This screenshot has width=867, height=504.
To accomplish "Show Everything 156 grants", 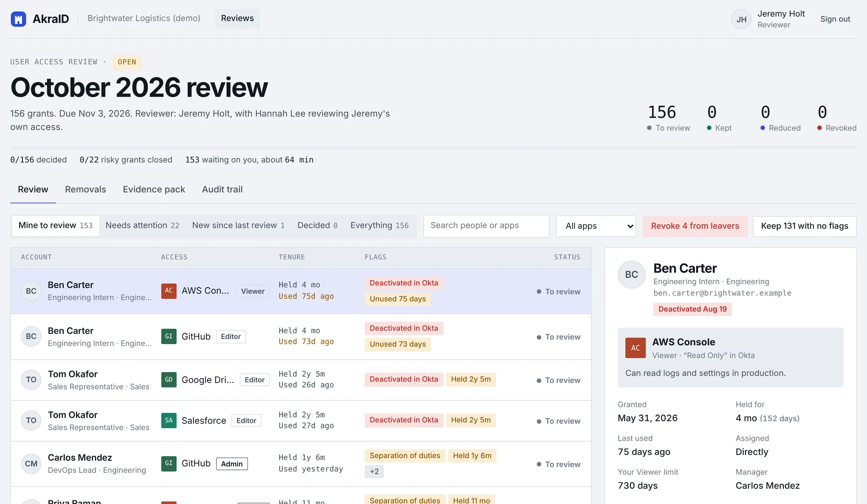I will pyautogui.click(x=379, y=226).
